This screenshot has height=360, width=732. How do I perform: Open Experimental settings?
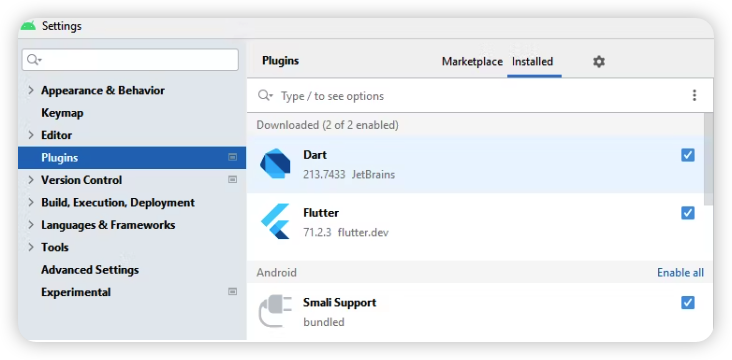(76, 292)
